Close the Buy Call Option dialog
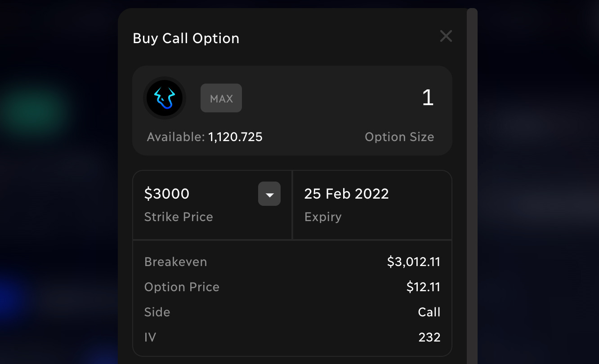This screenshot has width=599, height=364. pyautogui.click(x=446, y=36)
